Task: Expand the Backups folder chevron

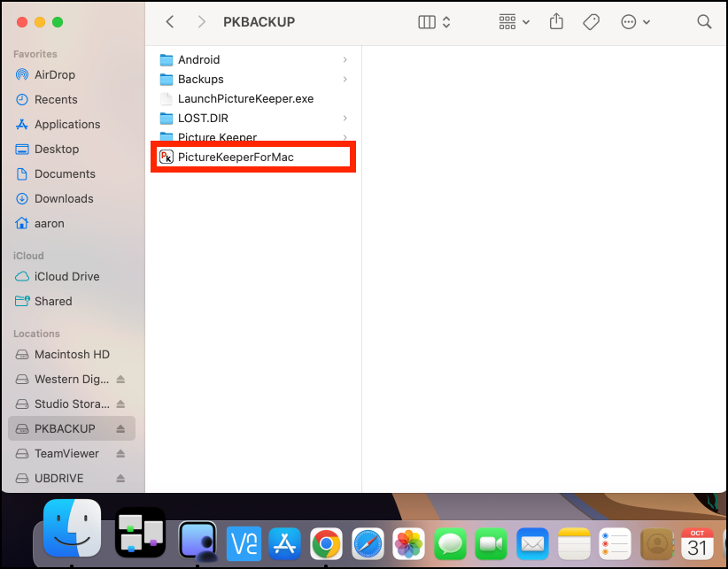Action: 345,80
